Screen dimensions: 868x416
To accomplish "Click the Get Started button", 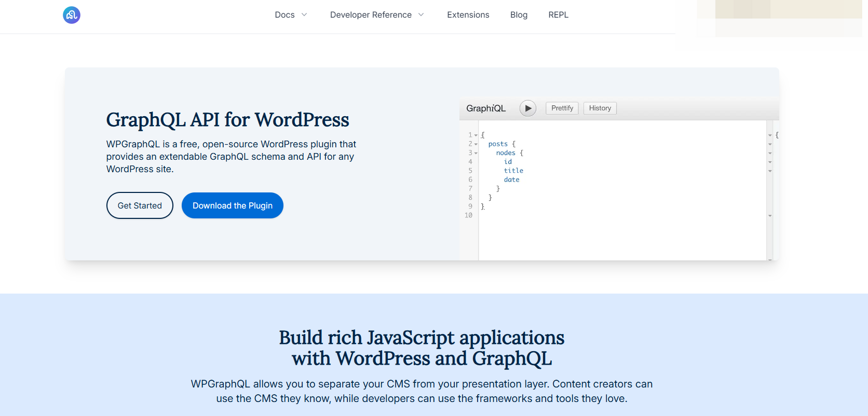I will pyautogui.click(x=140, y=205).
